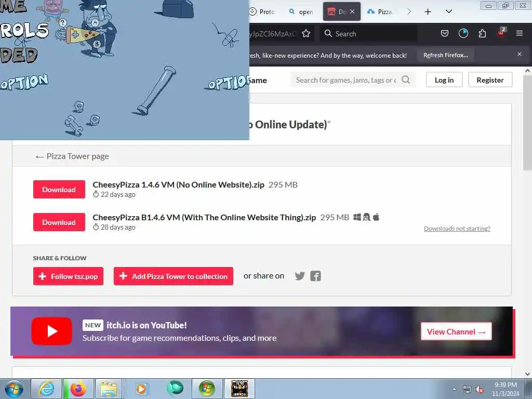Screen dimensions: 532x399
Task: Show hidden system tray icons
Action: click(x=454, y=389)
